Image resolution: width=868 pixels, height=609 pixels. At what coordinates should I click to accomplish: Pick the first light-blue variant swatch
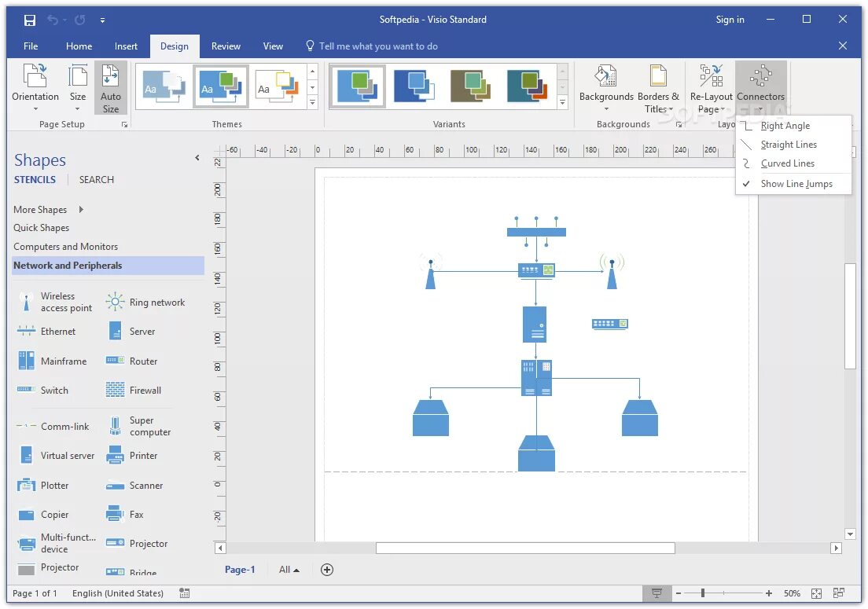pos(358,86)
